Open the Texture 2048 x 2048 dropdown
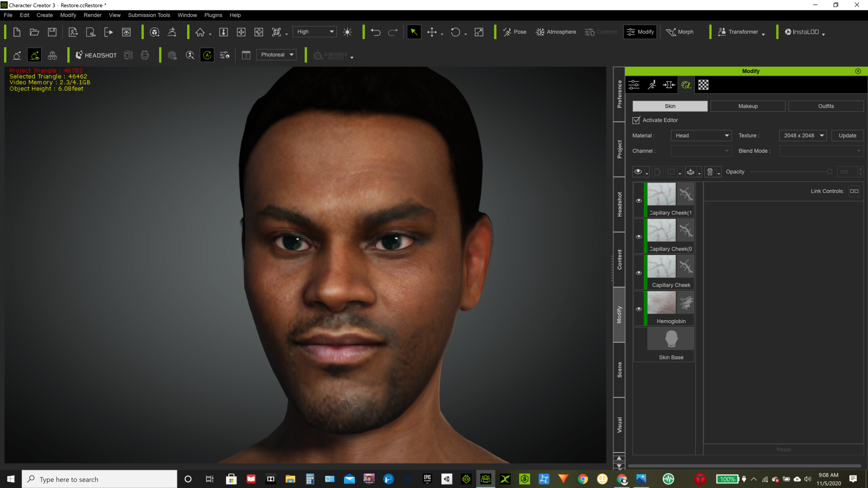The width and height of the screenshot is (868, 488). click(x=803, y=135)
